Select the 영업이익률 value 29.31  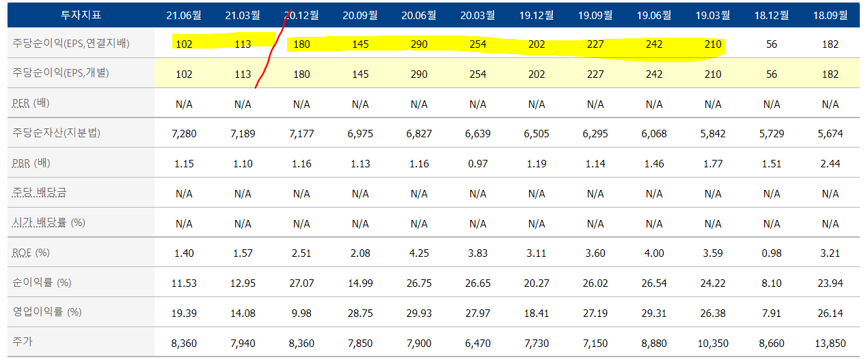click(x=654, y=313)
